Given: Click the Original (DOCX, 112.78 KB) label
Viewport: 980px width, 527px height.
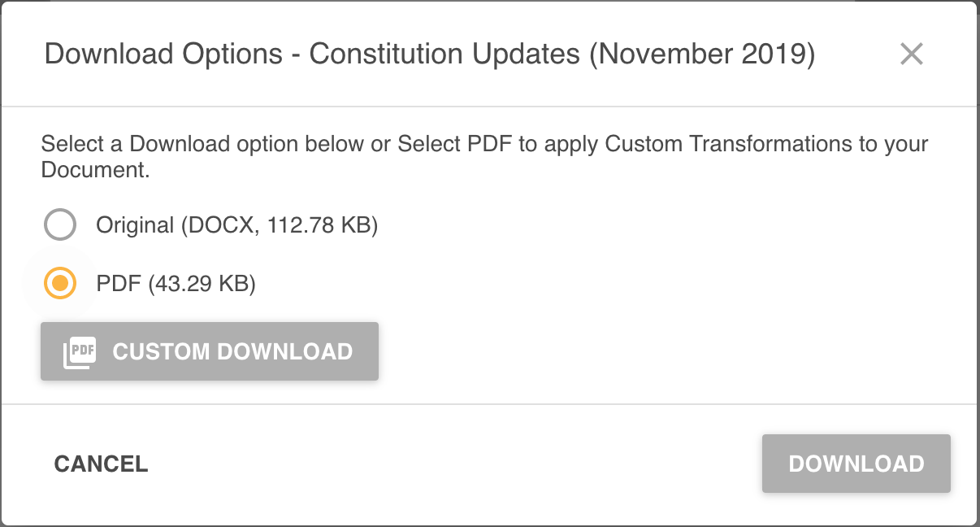Looking at the screenshot, I should coord(236,224).
